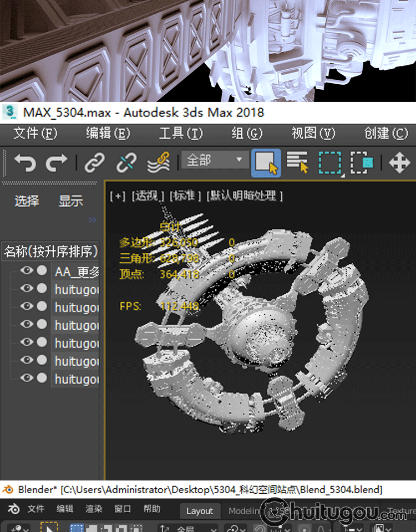Toggle the circle icon beside AA_更多
This screenshot has width=416, height=532.
pyautogui.click(x=42, y=270)
